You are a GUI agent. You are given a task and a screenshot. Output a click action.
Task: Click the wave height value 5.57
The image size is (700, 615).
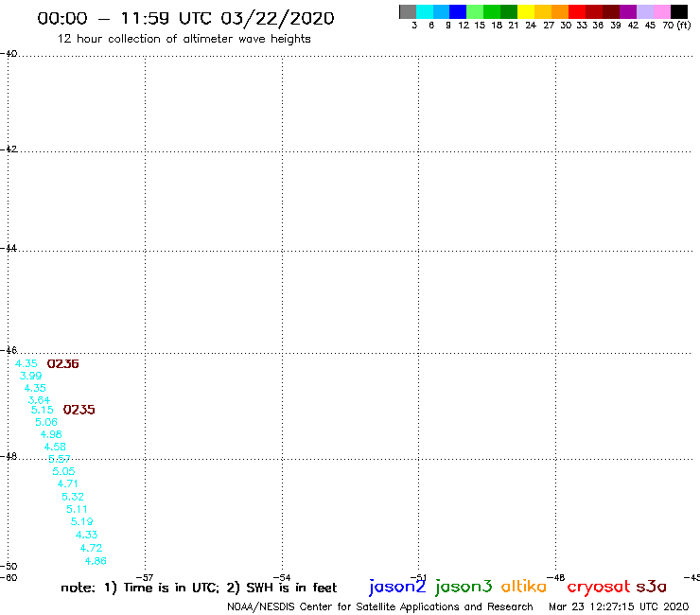[60, 459]
